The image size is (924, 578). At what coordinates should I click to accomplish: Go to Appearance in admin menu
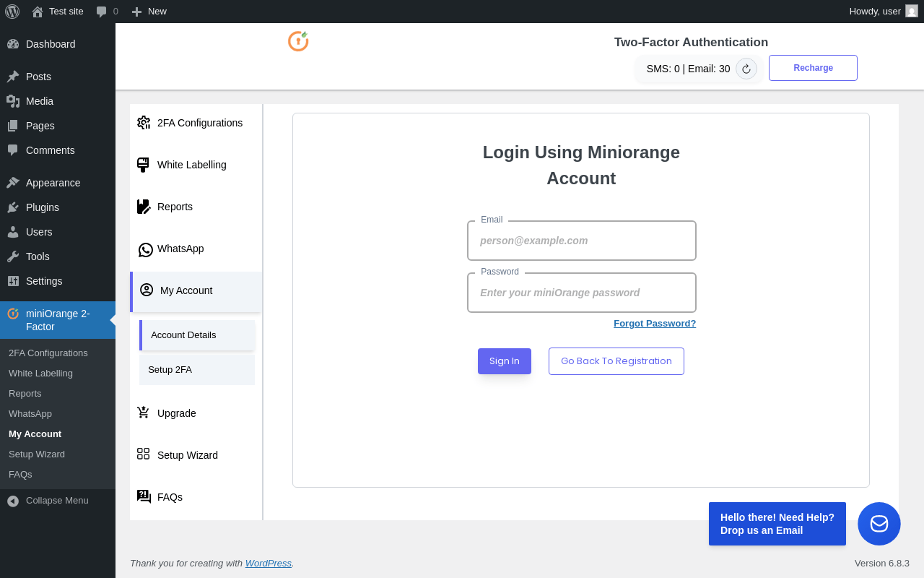[x=58, y=183]
